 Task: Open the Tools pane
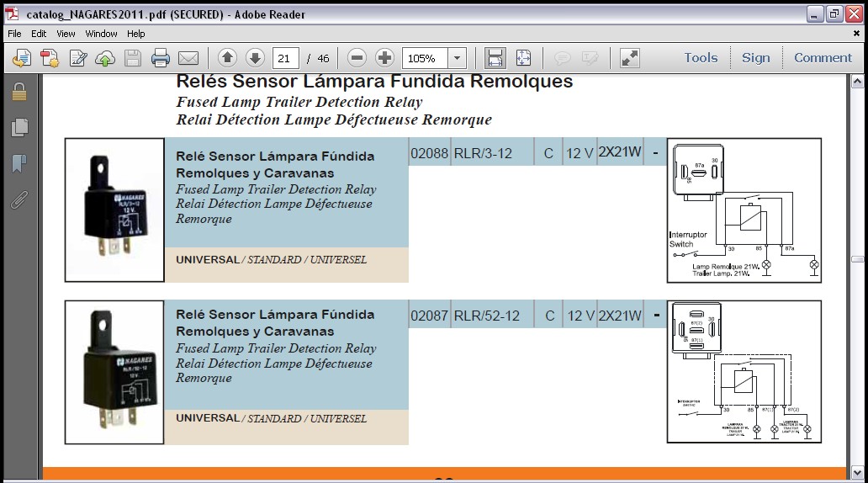[x=701, y=58]
